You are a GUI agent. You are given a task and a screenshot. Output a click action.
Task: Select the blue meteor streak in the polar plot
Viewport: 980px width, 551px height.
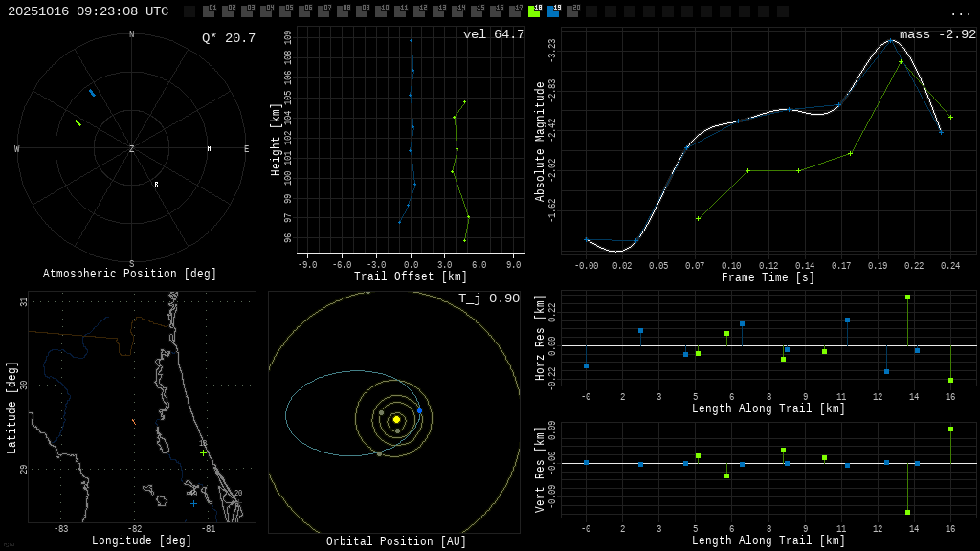click(92, 93)
